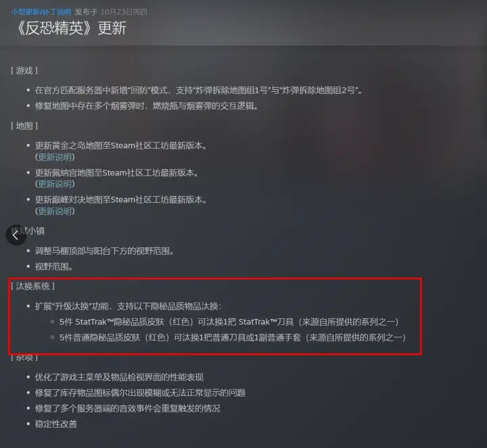
Task: Click the 扩展“升级汰换”功能 bullet text
Action: pos(129,307)
